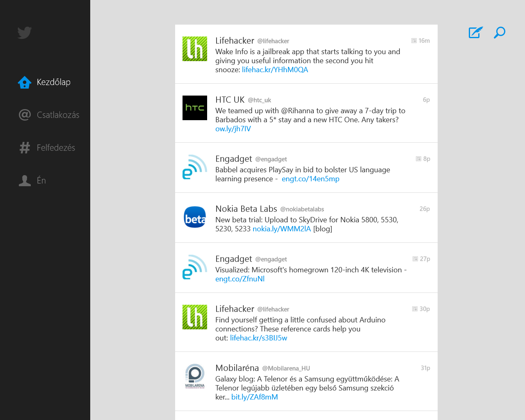Click Lifehacker name on Arduino tweet
525x420 pixels.
coord(235,309)
